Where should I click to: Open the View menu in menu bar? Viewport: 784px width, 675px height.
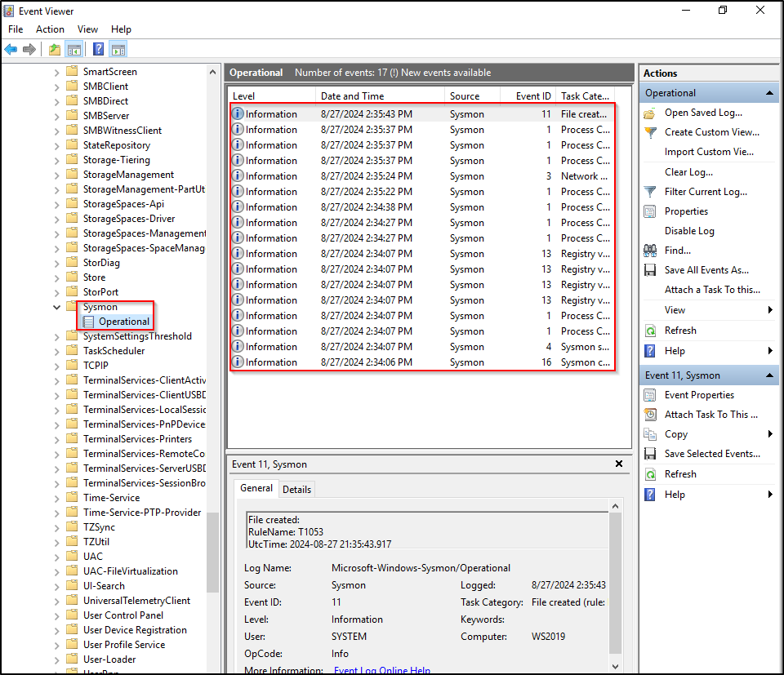tap(87, 29)
